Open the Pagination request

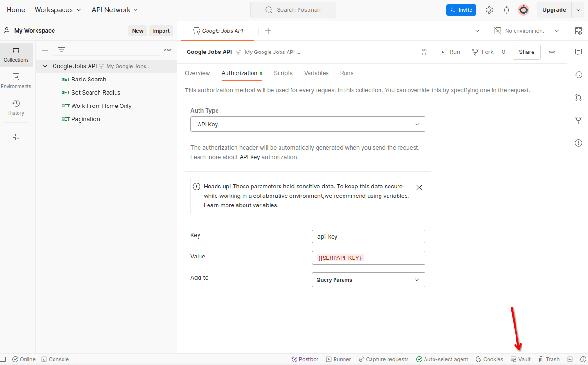click(86, 119)
